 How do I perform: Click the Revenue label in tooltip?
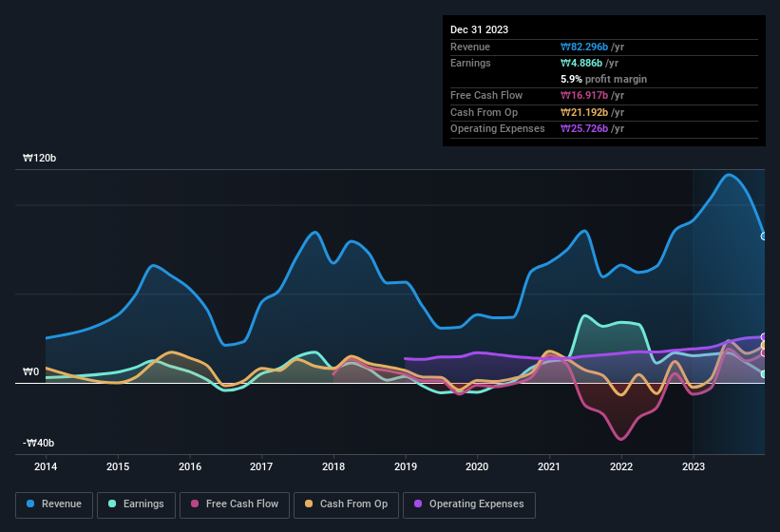(470, 47)
